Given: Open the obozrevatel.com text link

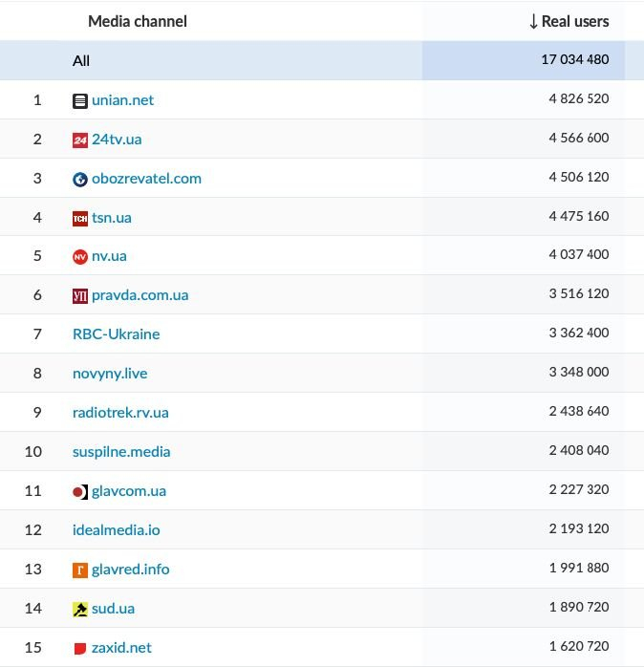Looking at the screenshot, I should [147, 179].
